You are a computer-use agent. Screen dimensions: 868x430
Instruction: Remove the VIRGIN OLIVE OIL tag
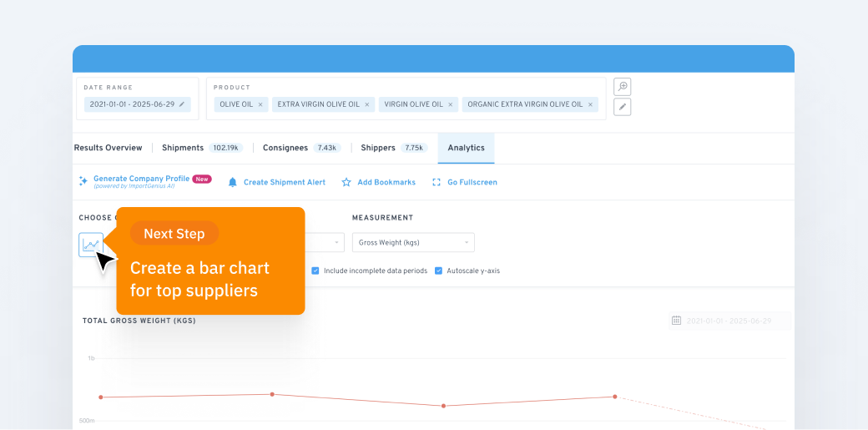[450, 104]
